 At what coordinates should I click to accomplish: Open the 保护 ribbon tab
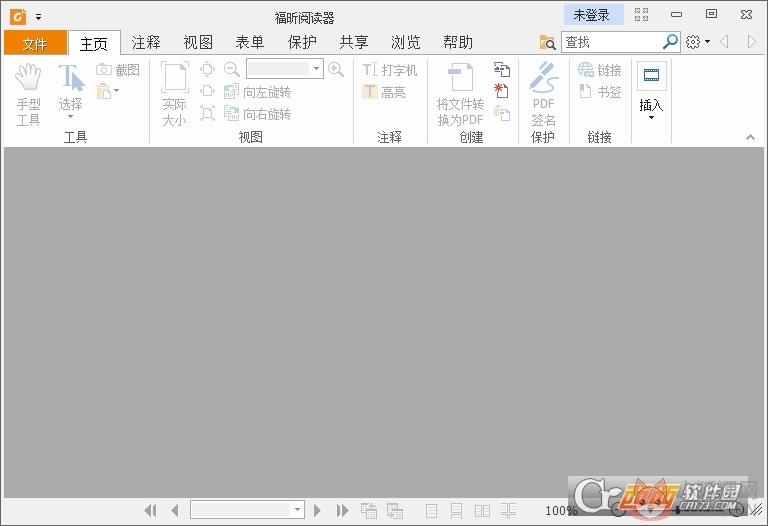(x=302, y=43)
